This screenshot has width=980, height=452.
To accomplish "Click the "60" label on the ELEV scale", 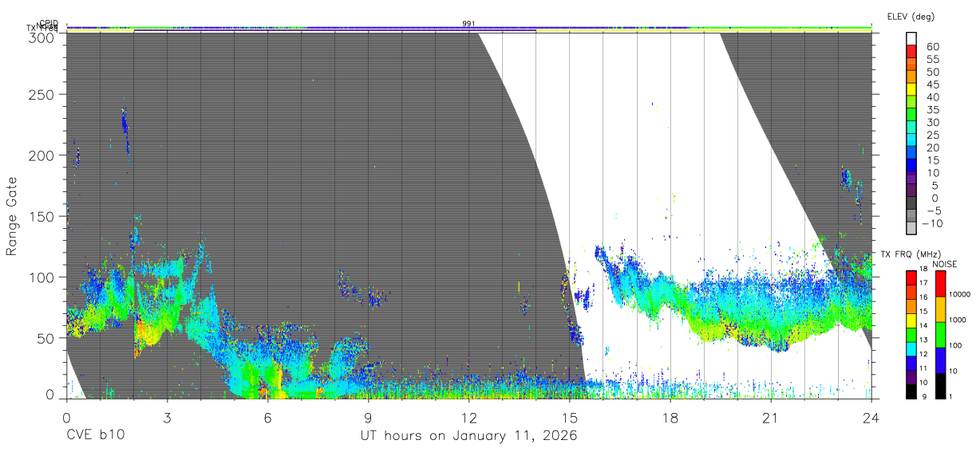I will click(x=932, y=46).
